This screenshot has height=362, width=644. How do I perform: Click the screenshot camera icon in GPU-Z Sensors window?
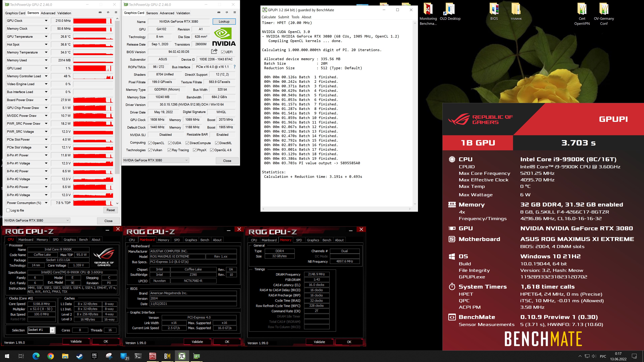100,12
